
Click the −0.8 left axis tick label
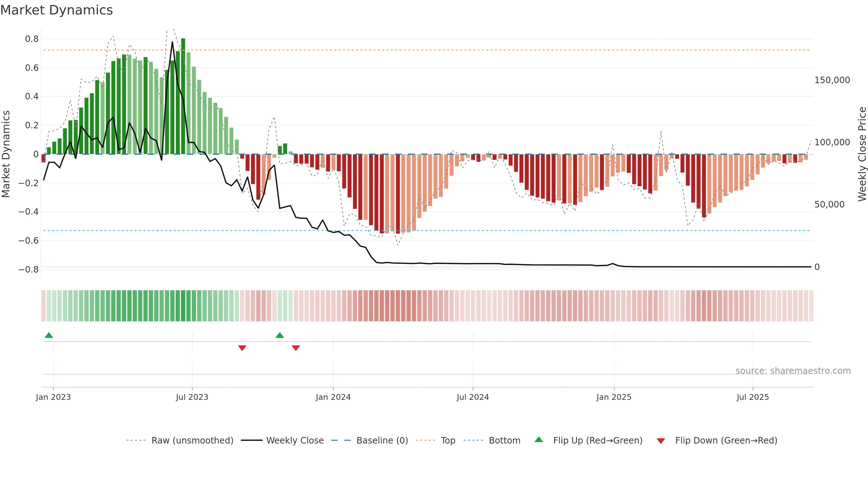click(x=29, y=270)
